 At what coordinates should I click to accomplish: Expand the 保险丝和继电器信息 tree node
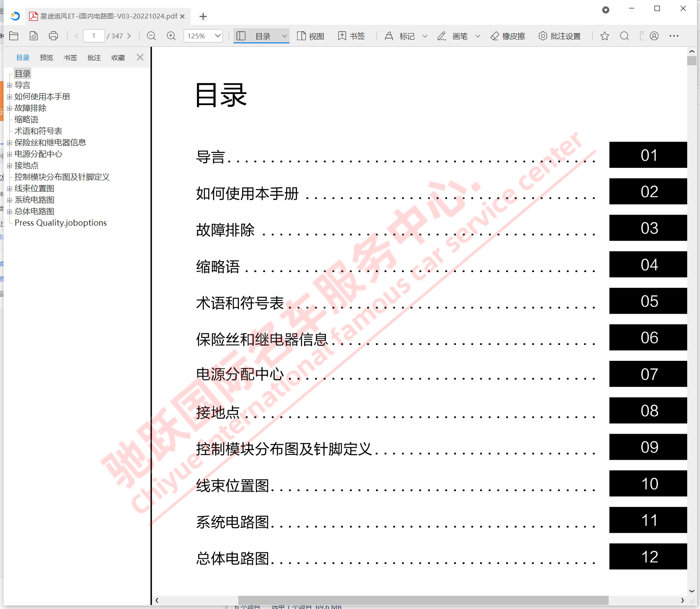pyautogui.click(x=9, y=143)
